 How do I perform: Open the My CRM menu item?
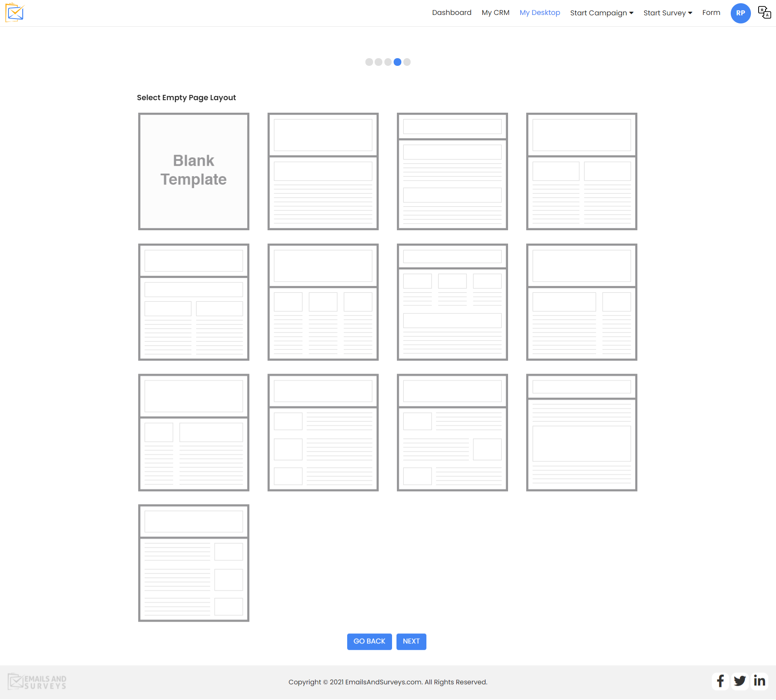[495, 13]
